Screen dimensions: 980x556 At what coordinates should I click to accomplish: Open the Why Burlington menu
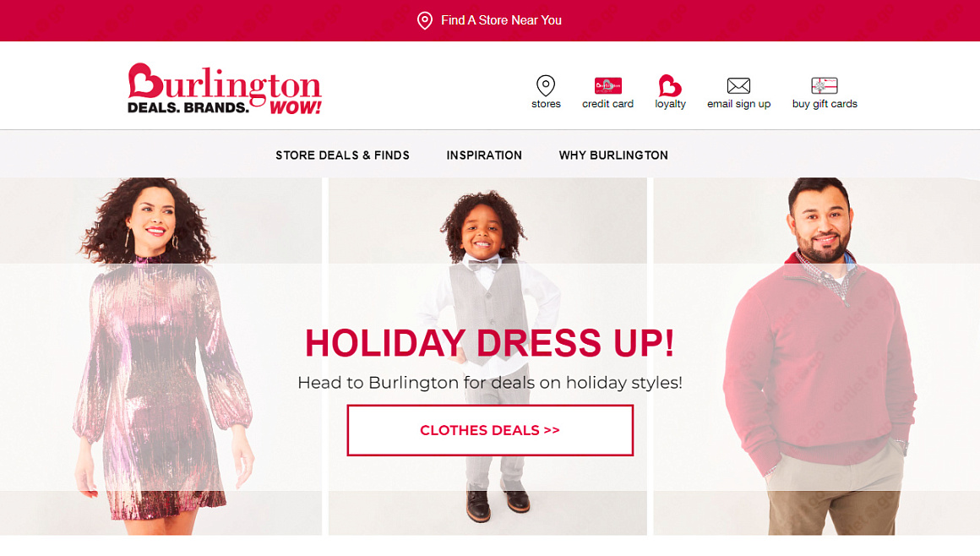(613, 155)
